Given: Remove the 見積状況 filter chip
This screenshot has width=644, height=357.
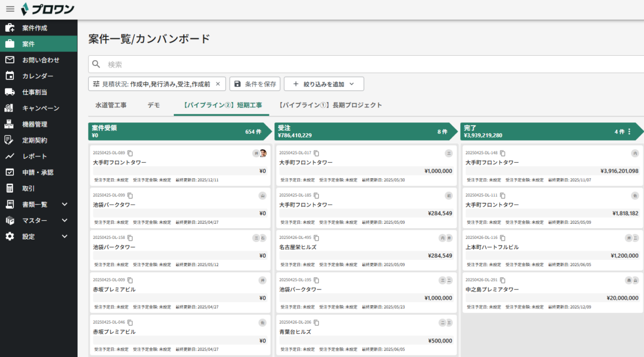Looking at the screenshot, I should (x=218, y=84).
